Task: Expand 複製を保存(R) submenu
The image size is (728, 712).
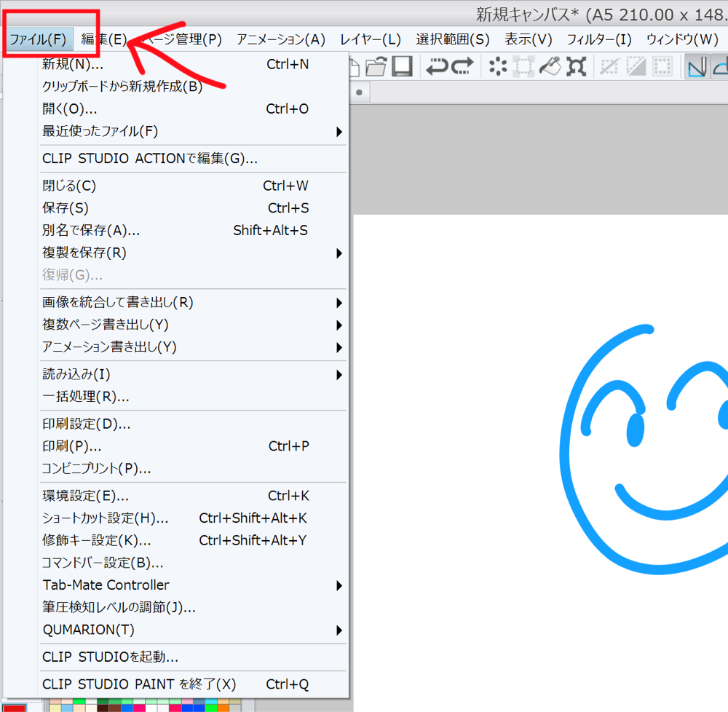Action: pos(194,253)
